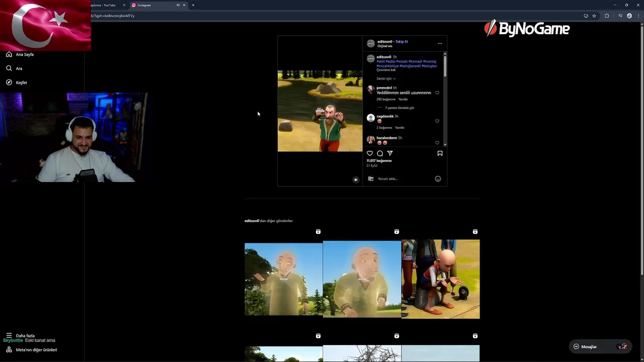The image size is (644, 362).
Task: Mute the Instagram browser tab audio
Action: pyautogui.click(x=178, y=5)
